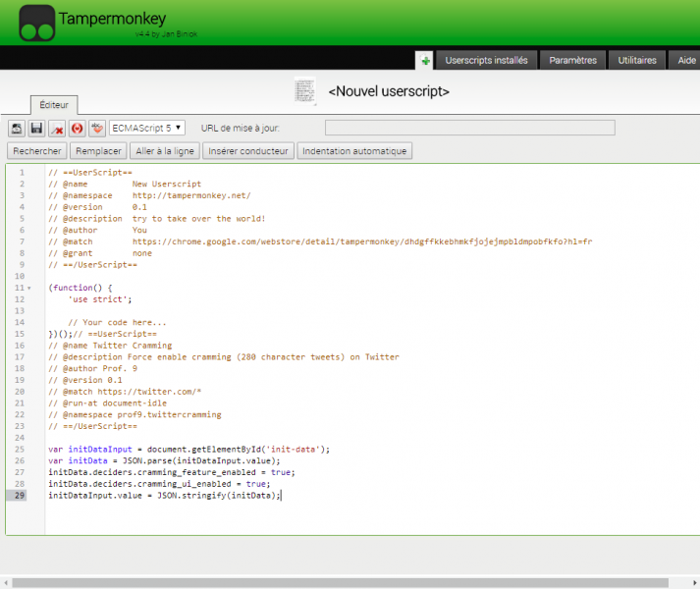Click 'v4.4 by Jan Biniok' version text
700x589 pixels.
[166, 34]
